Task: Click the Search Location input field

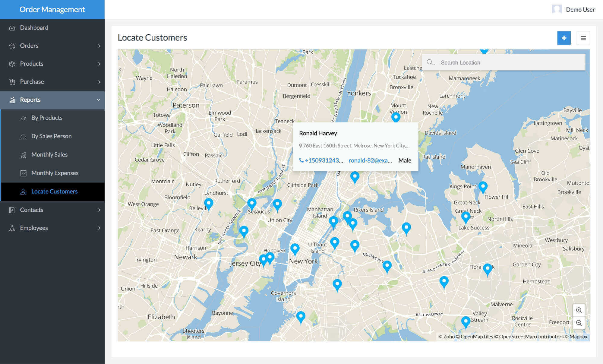Action: point(510,62)
